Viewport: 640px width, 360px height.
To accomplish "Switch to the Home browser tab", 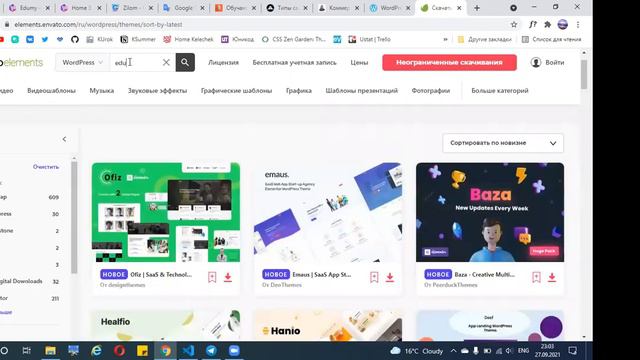I will [80, 8].
